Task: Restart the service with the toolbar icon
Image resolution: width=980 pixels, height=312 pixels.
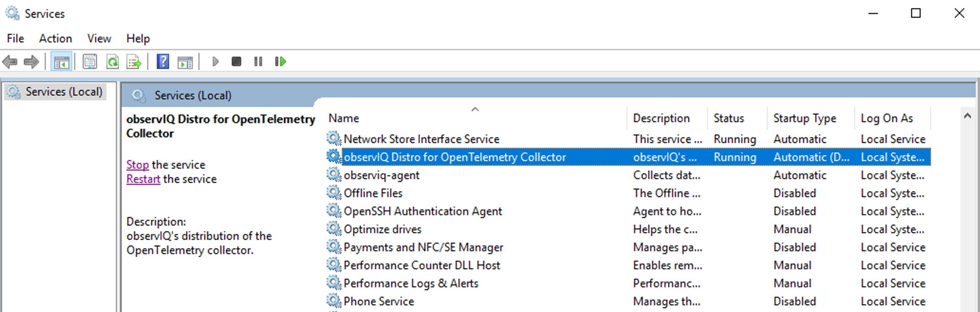Action: click(280, 62)
